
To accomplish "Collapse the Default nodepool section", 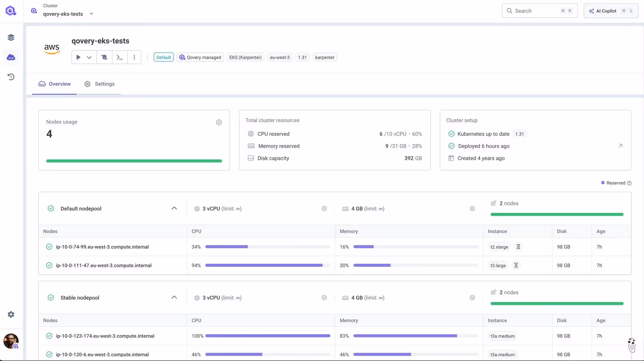I will (x=174, y=208).
